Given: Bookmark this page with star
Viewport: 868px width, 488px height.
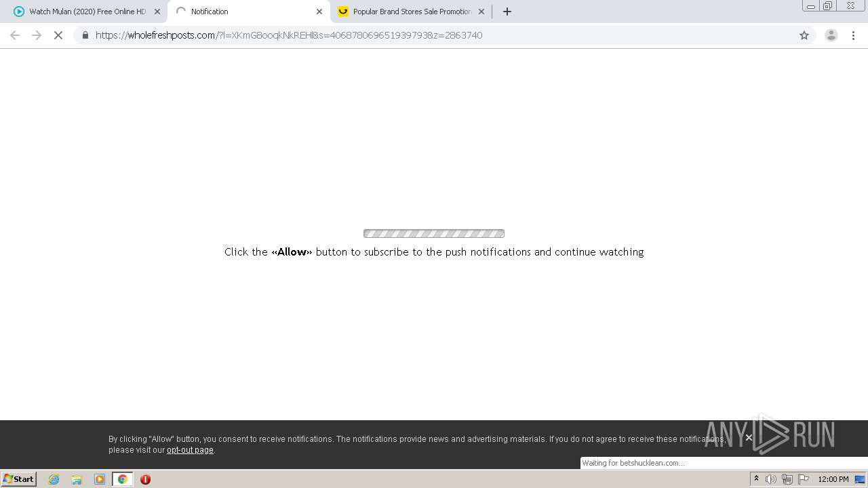Looking at the screenshot, I should pos(804,35).
